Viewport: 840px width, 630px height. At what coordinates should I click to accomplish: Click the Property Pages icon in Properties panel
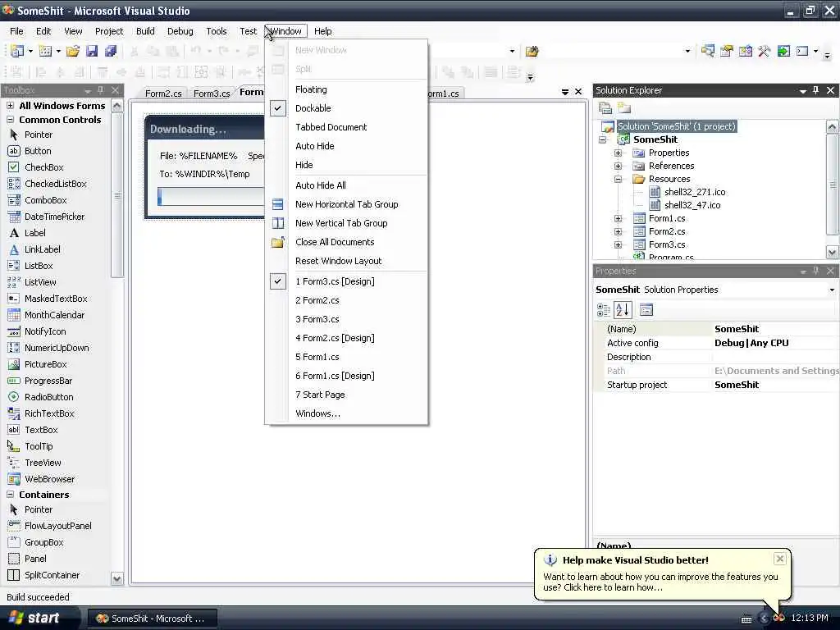[x=646, y=309]
